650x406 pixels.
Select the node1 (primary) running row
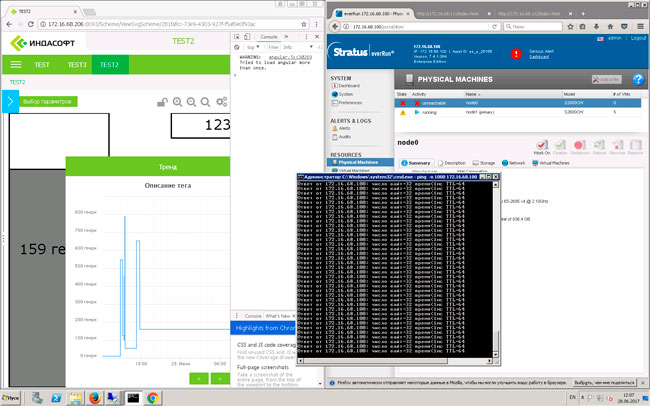click(518, 112)
